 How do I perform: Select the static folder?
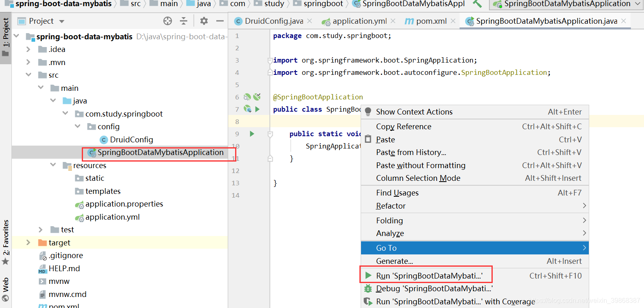pyautogui.click(x=90, y=178)
